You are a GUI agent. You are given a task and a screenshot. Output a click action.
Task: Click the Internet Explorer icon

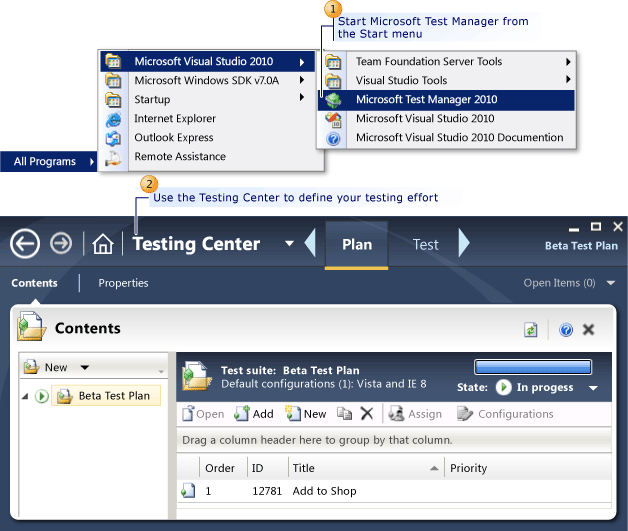[113, 119]
